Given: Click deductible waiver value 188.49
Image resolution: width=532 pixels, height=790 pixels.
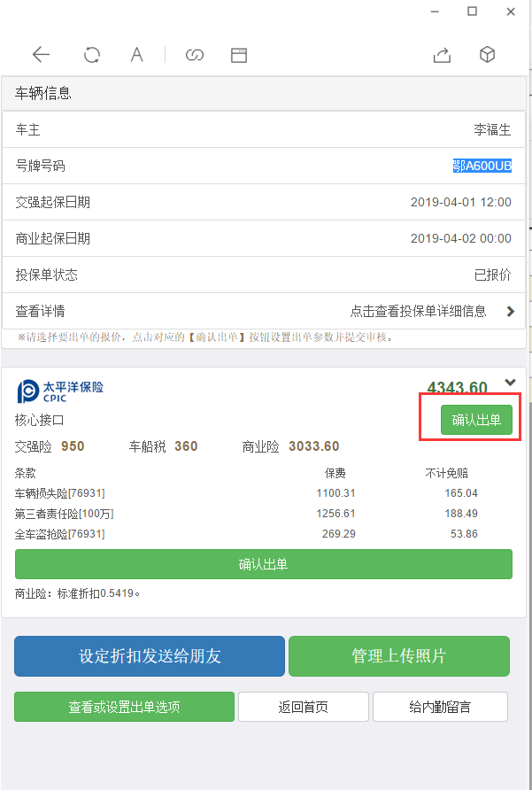Looking at the screenshot, I should coord(461,514).
